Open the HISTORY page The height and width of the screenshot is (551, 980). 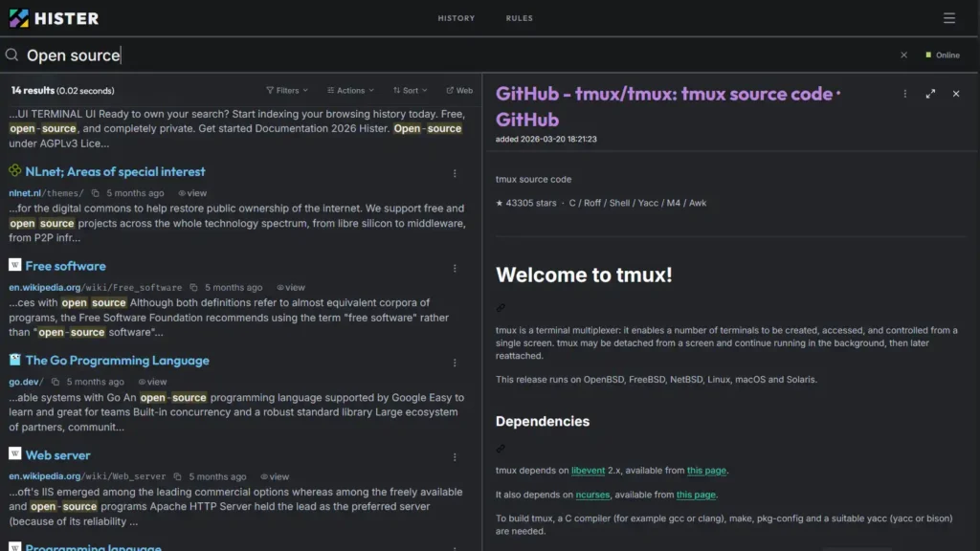(x=457, y=18)
